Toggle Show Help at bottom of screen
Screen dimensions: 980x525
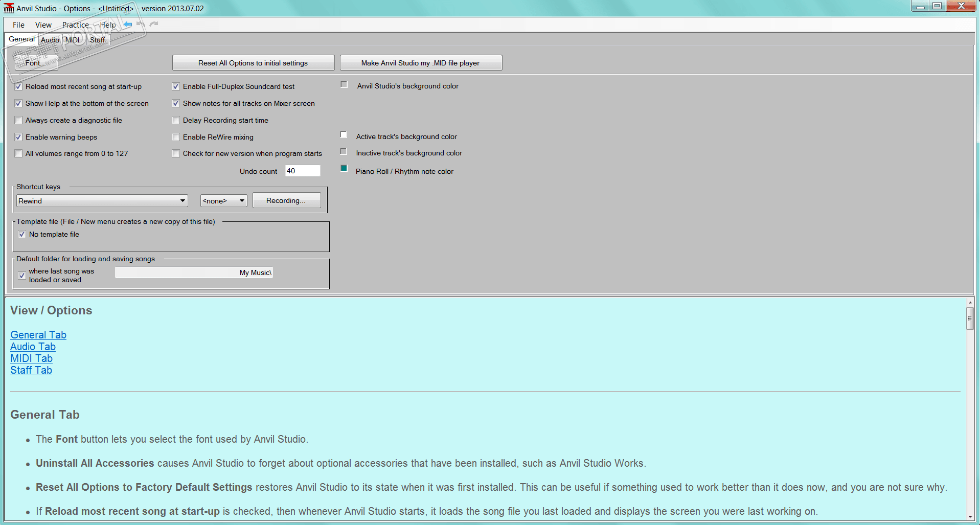tap(18, 103)
